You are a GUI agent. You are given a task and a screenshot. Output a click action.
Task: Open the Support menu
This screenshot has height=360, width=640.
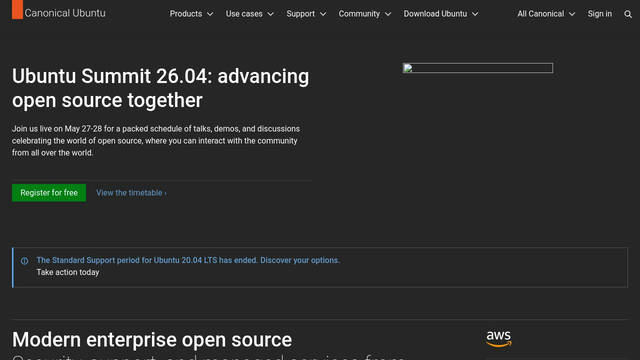point(306,14)
